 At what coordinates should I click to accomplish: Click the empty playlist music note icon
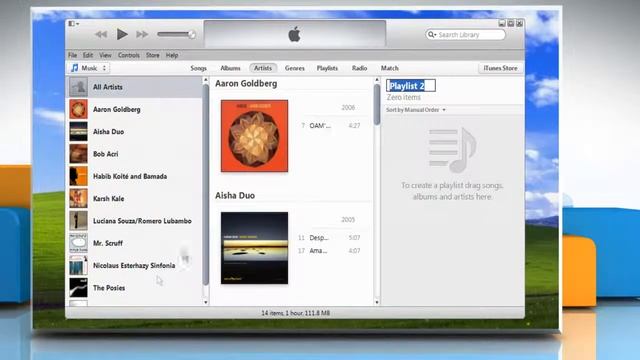tap(452, 150)
